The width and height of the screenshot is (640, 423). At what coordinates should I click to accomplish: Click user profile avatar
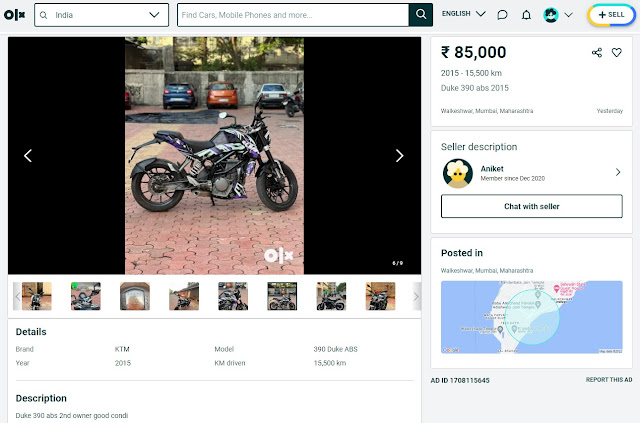[551, 15]
